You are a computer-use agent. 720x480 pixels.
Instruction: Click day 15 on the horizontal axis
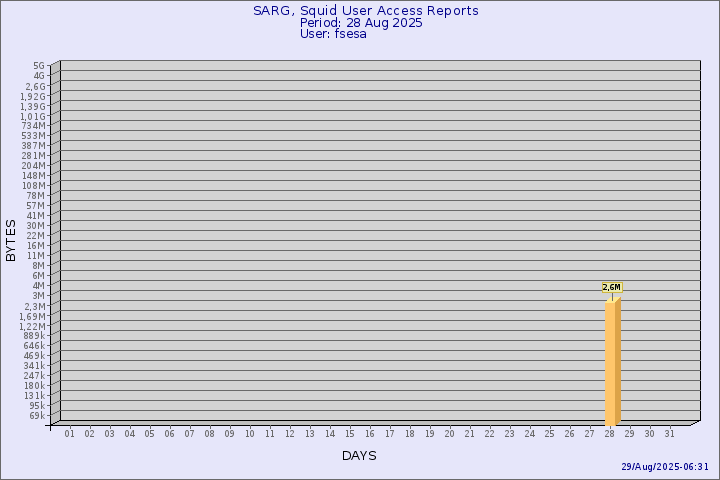(350, 434)
